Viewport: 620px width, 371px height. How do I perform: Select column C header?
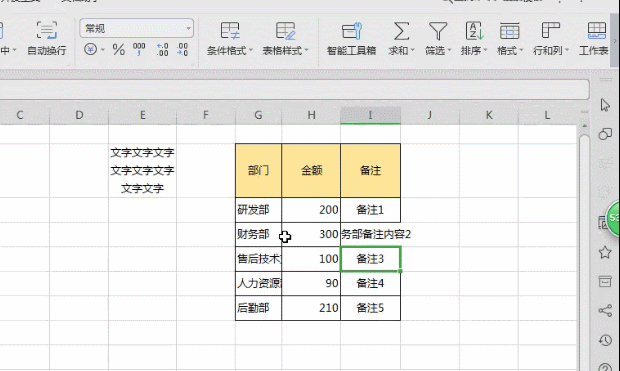click(20, 115)
